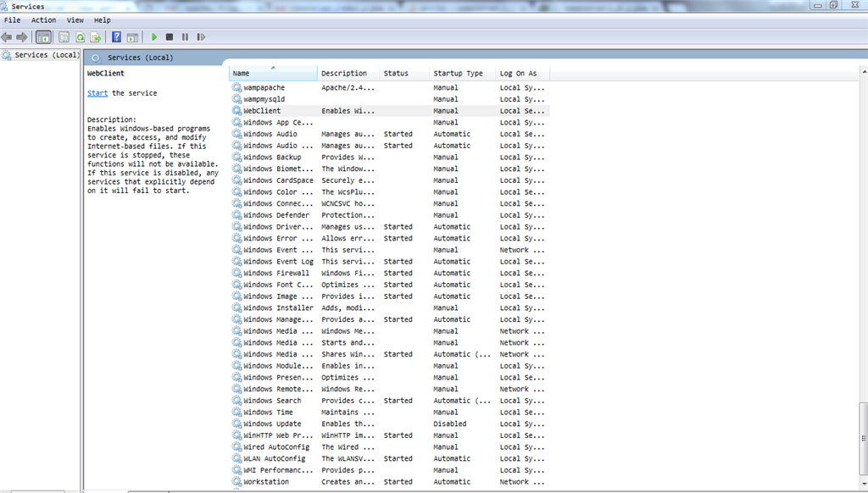
Task: Select the Windows Image ... service name
Action: tap(278, 296)
